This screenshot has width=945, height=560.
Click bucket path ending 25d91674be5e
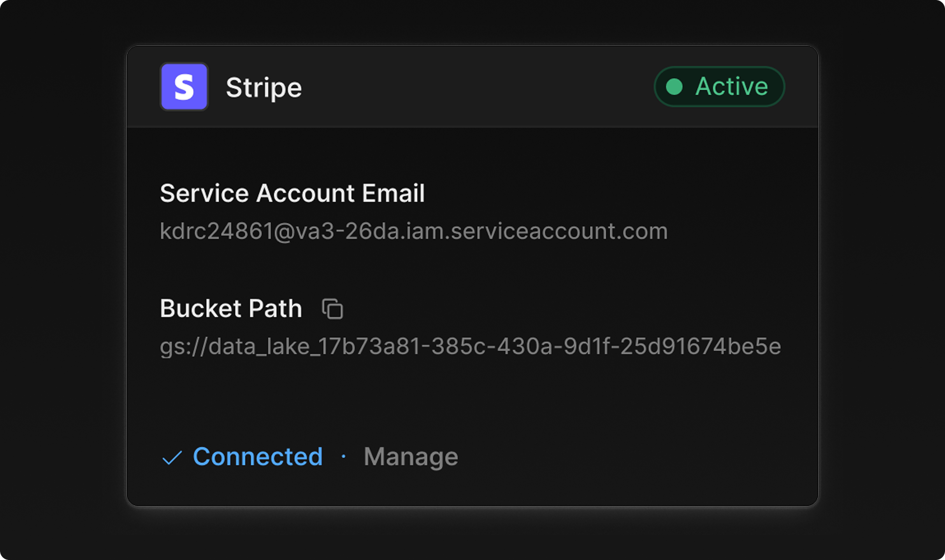coord(700,346)
